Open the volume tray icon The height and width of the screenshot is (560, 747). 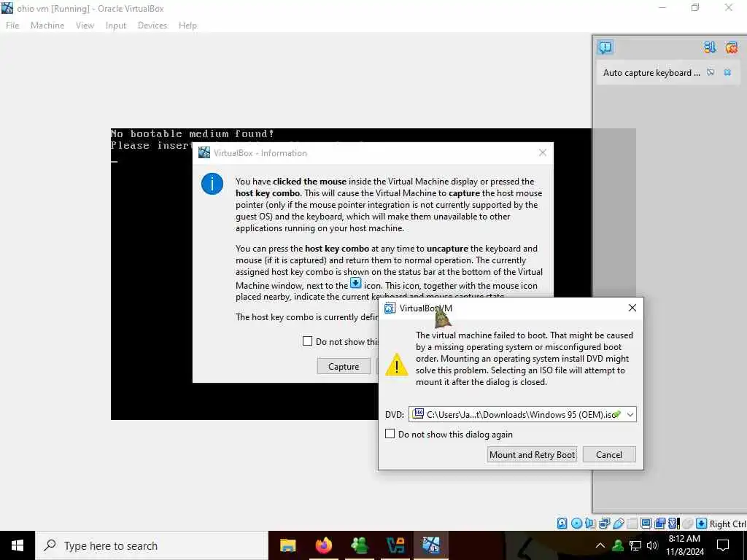coord(652,545)
